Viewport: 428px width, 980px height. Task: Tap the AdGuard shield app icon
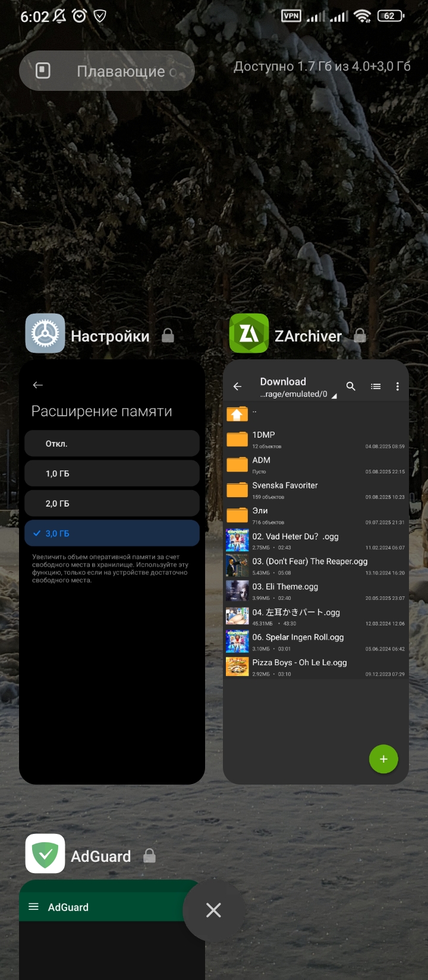(45, 853)
